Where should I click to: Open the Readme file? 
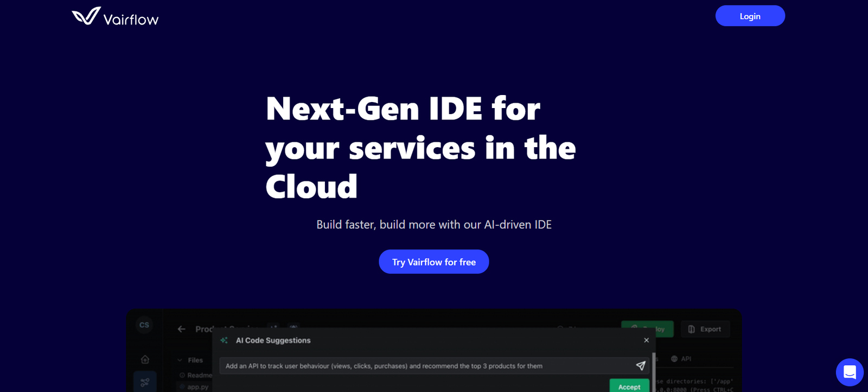(x=199, y=375)
